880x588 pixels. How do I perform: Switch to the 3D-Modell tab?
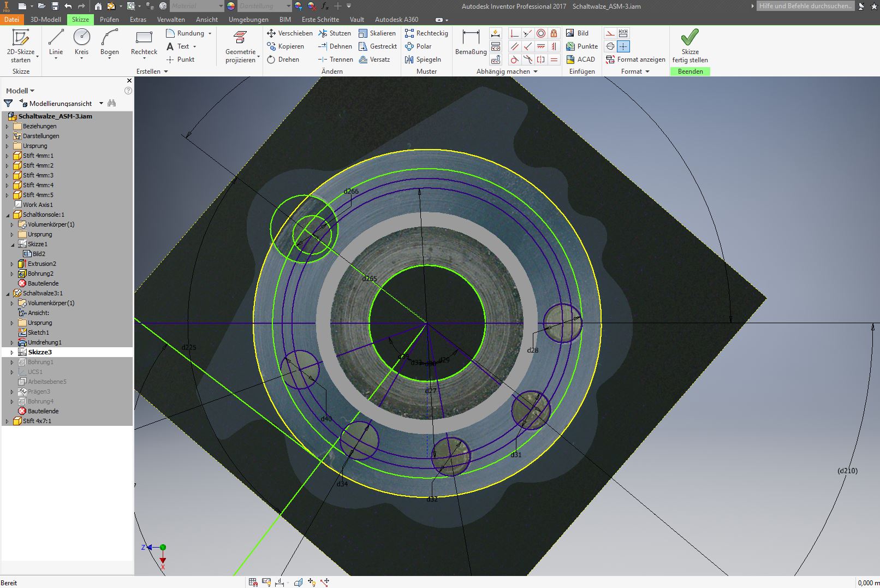(x=46, y=20)
